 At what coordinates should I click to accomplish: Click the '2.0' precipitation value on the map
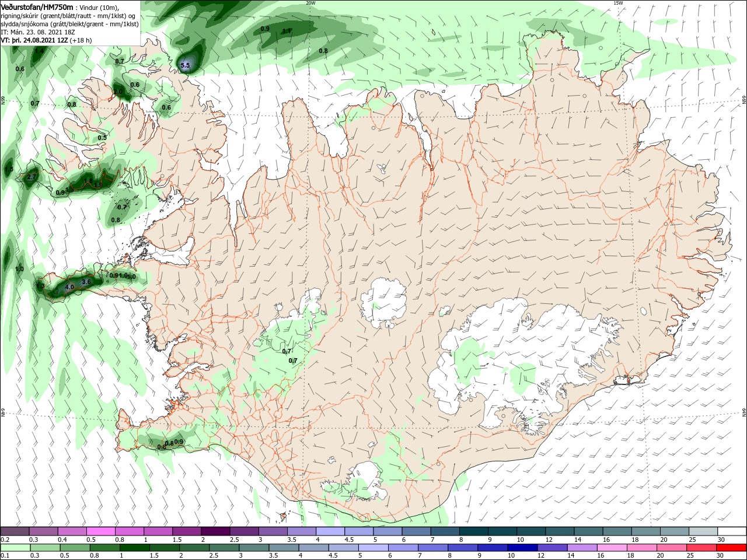point(118,92)
